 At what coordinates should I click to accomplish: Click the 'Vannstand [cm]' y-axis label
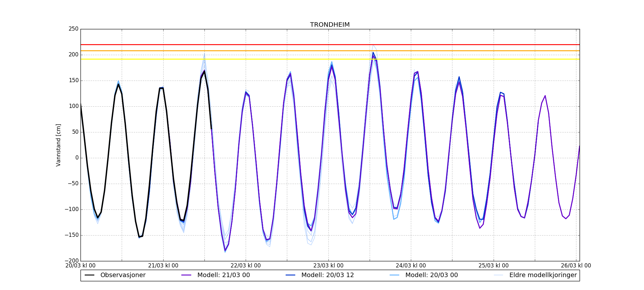point(58,145)
